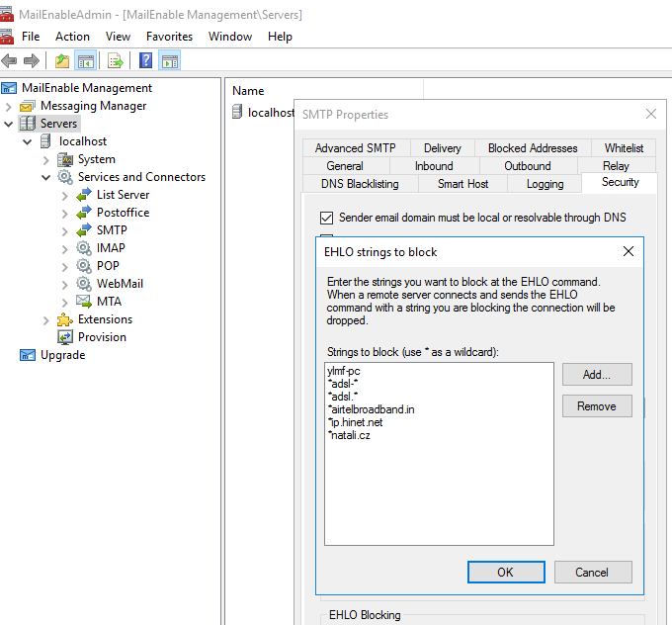Open Help via the question mark icon

coord(145,61)
